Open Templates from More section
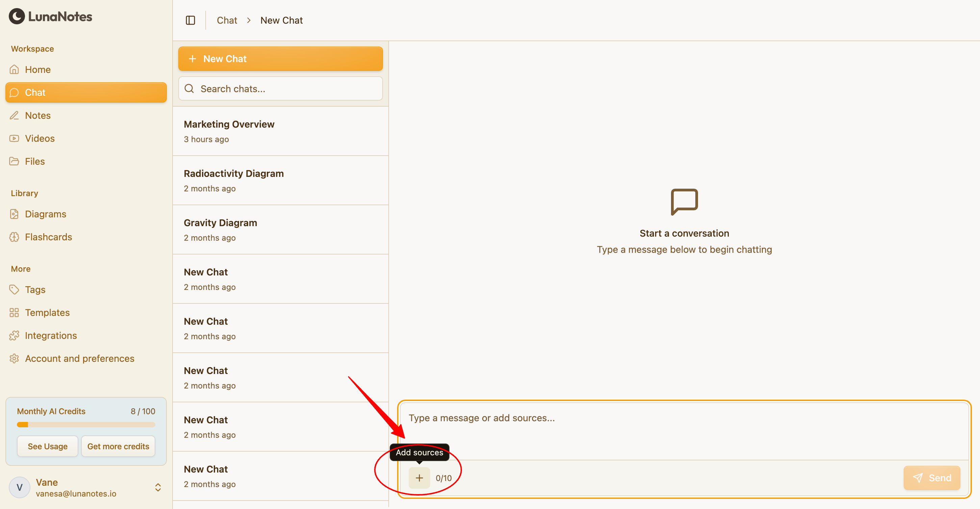 coord(47,313)
